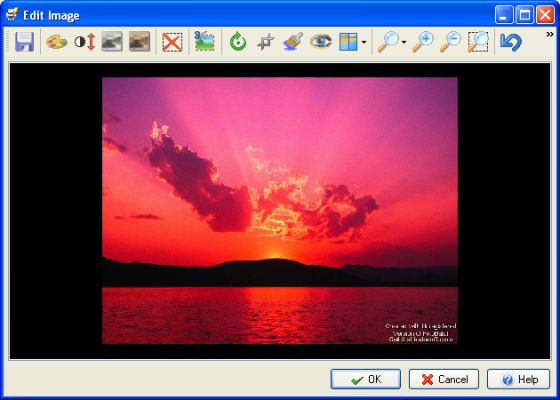Click the red X selection delete icon
This screenshot has height=400, width=560.
(172, 42)
